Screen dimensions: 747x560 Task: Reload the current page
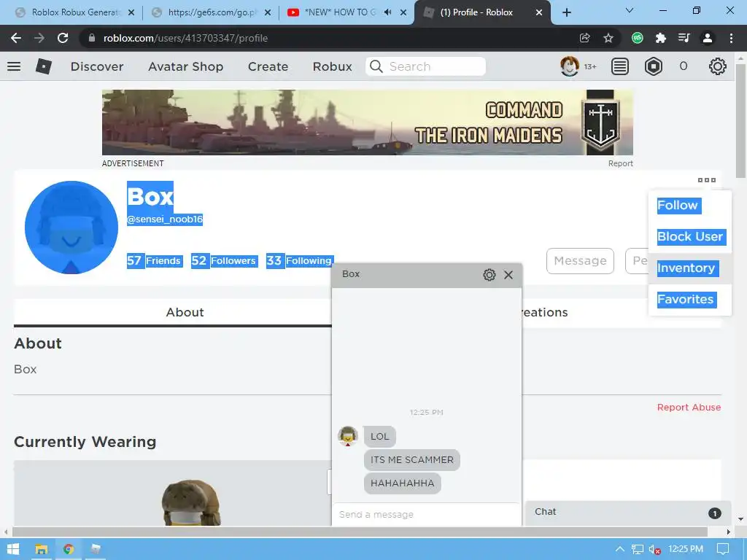click(63, 38)
